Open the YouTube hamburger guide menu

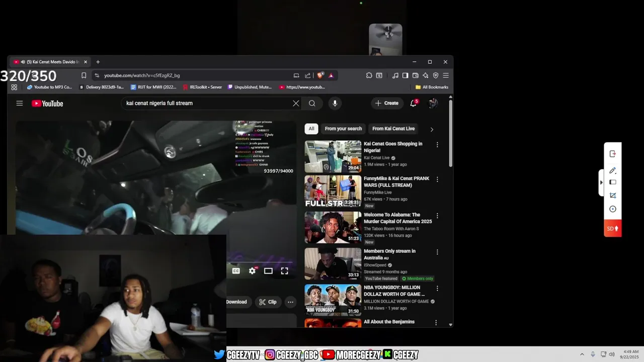tap(19, 103)
